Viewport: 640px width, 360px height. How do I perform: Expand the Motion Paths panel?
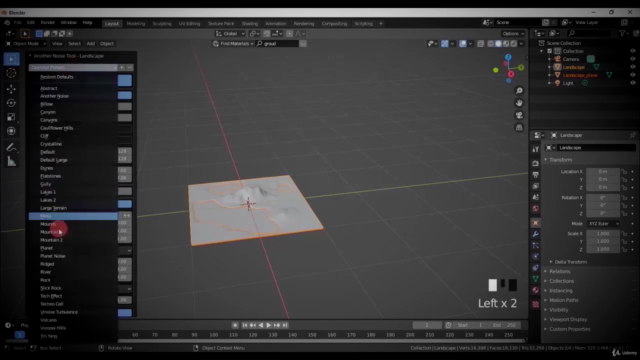[563, 300]
